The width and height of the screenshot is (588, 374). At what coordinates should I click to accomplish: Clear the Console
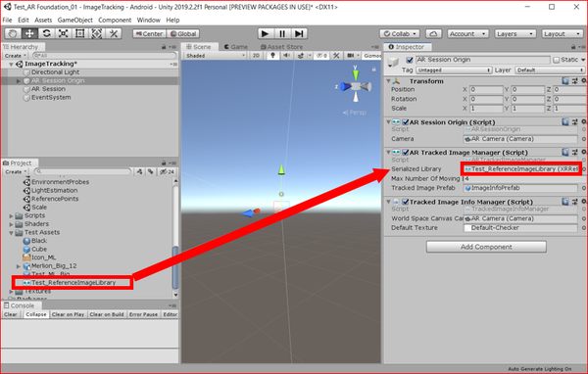[11, 314]
